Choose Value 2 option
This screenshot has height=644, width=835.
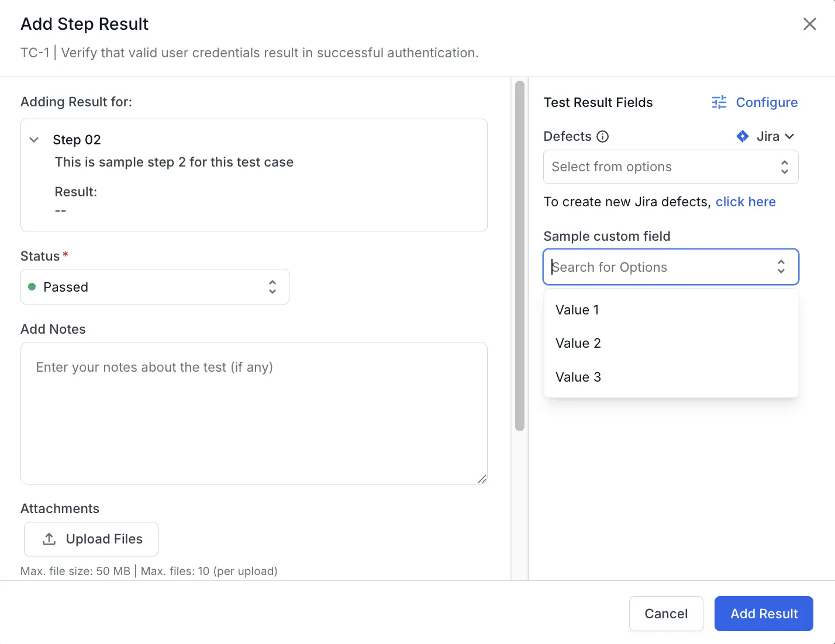tap(578, 343)
